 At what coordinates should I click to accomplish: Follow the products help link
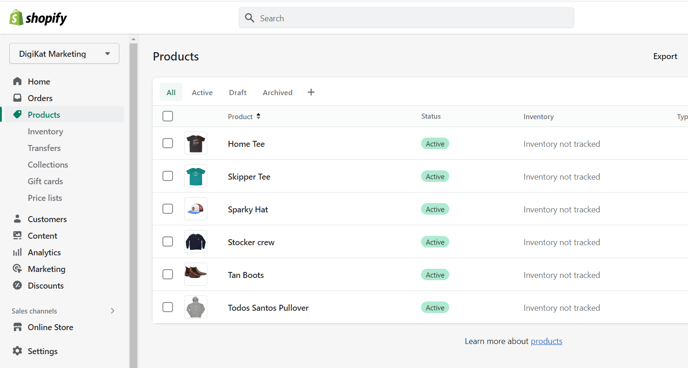546,341
